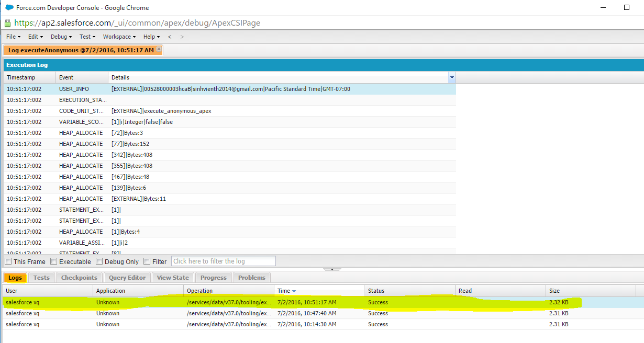Select HEAP_ALLOCATE row [342]|Bytes:408
This screenshot has width=644, height=343.
(x=230, y=155)
